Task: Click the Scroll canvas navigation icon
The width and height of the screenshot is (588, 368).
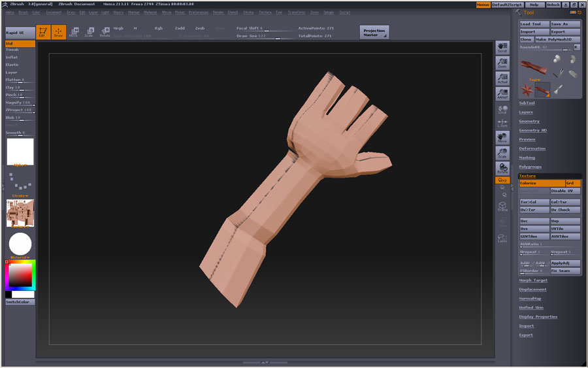Action: coord(502,48)
